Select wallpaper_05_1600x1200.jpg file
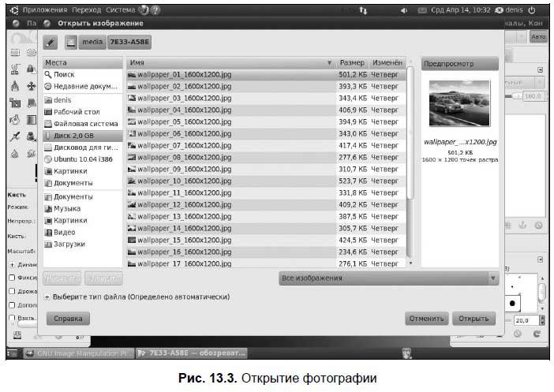Screen dimensions: 554x392 [267, 121]
